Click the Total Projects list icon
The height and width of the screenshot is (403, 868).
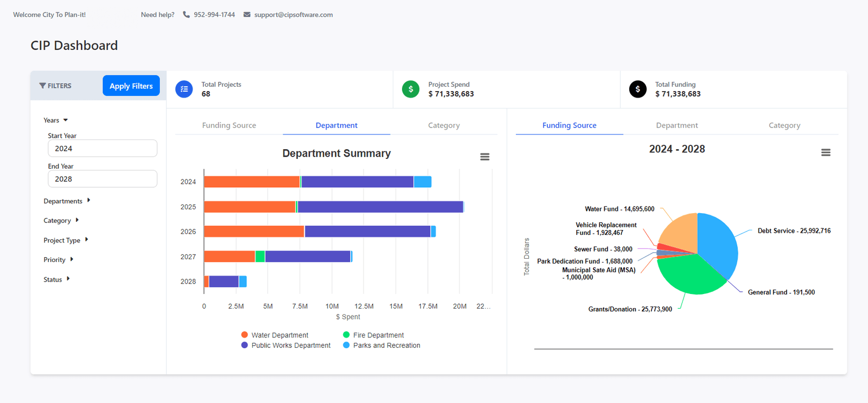184,89
